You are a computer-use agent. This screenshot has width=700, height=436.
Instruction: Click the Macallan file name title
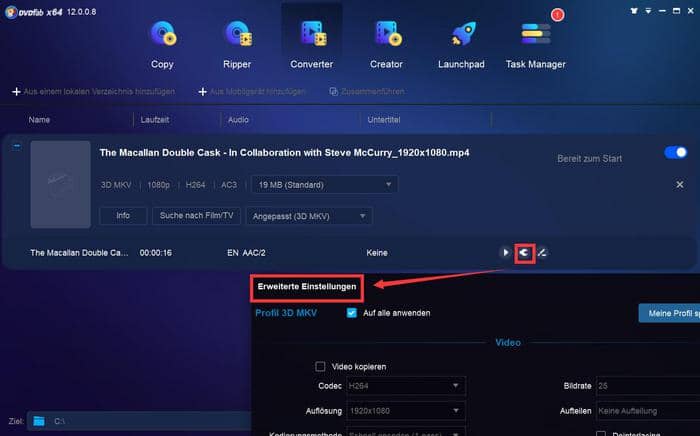pos(284,153)
